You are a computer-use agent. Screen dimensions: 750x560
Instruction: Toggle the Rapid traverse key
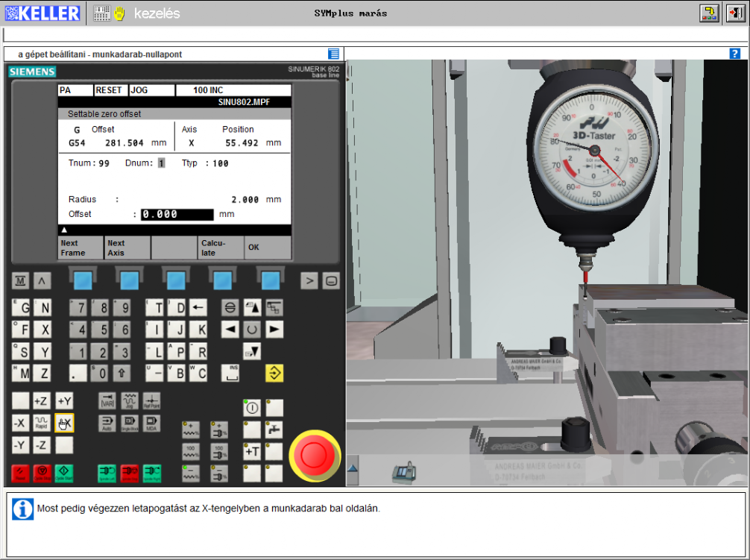point(42,423)
